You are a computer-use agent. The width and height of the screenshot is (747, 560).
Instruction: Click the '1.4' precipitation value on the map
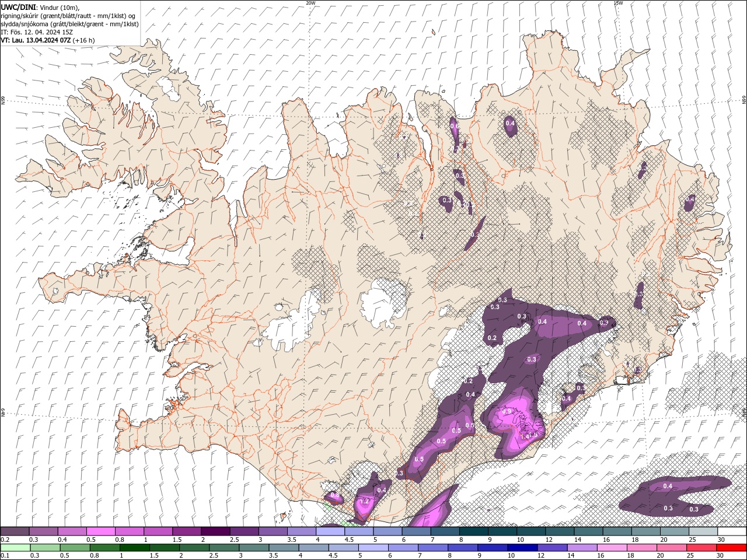coord(525,436)
